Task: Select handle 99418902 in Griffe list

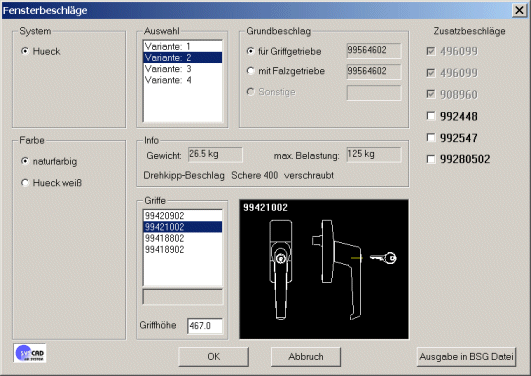Action: (183, 249)
